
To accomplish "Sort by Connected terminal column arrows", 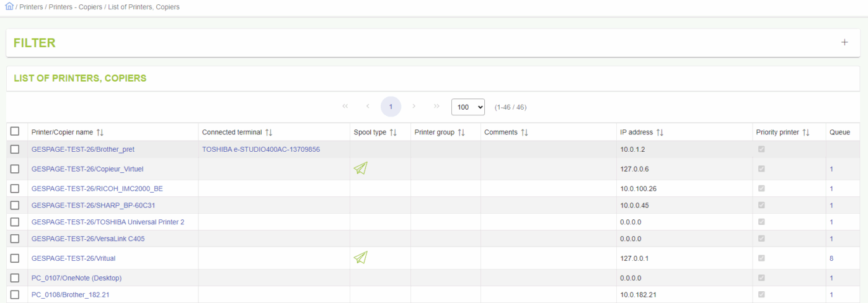I will point(269,133).
